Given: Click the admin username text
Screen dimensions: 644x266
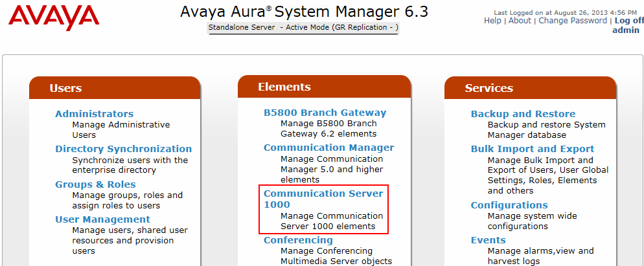Looking at the screenshot, I should (x=625, y=30).
